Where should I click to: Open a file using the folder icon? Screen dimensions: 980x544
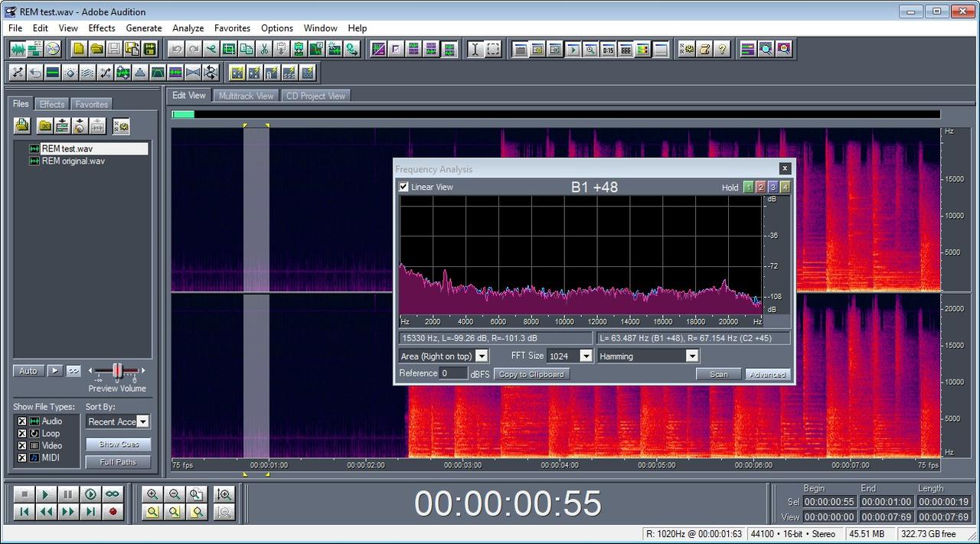click(x=96, y=49)
